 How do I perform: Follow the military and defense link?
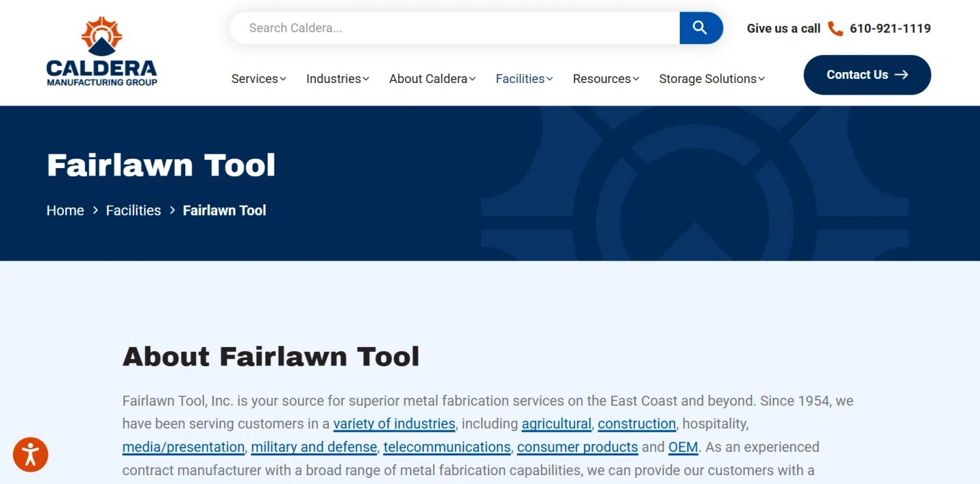[x=314, y=447]
